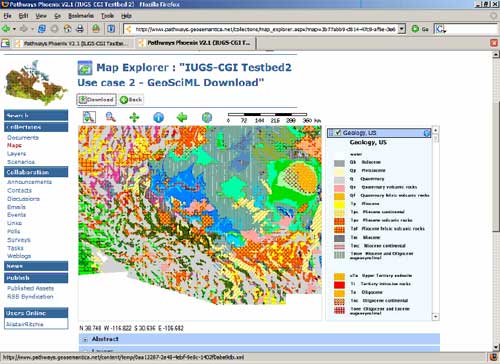Open the Contacts link
The height and width of the screenshot is (364, 500).
(19, 190)
